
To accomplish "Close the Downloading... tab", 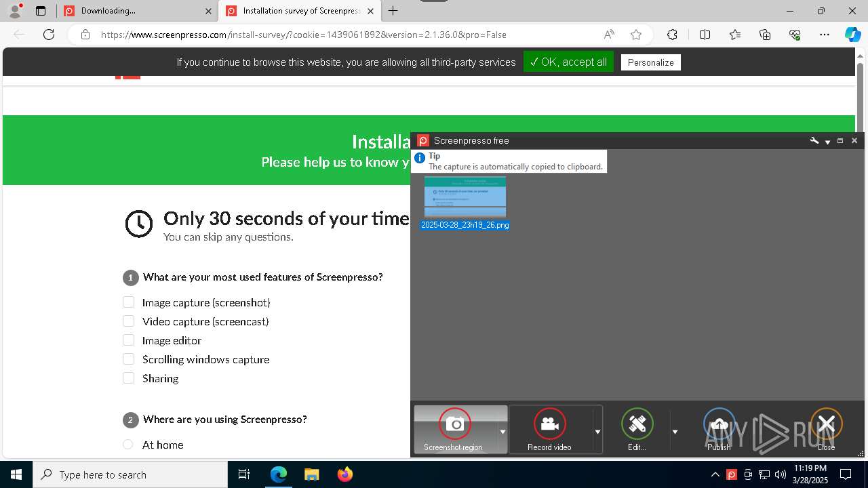I will [x=207, y=11].
